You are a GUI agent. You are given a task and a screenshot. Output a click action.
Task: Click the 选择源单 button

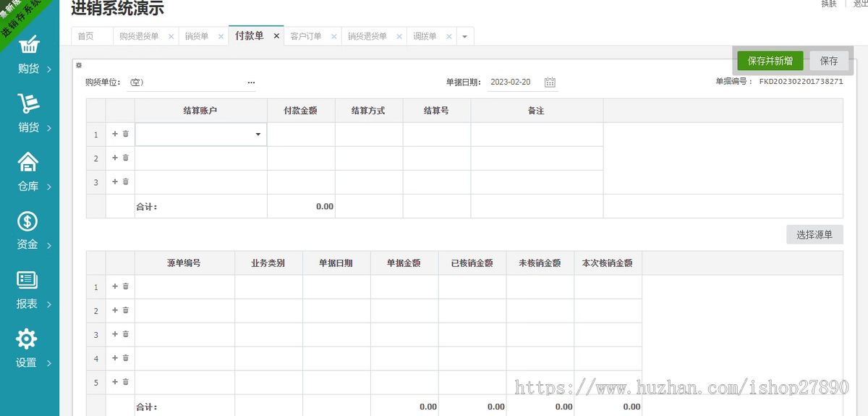(x=814, y=234)
